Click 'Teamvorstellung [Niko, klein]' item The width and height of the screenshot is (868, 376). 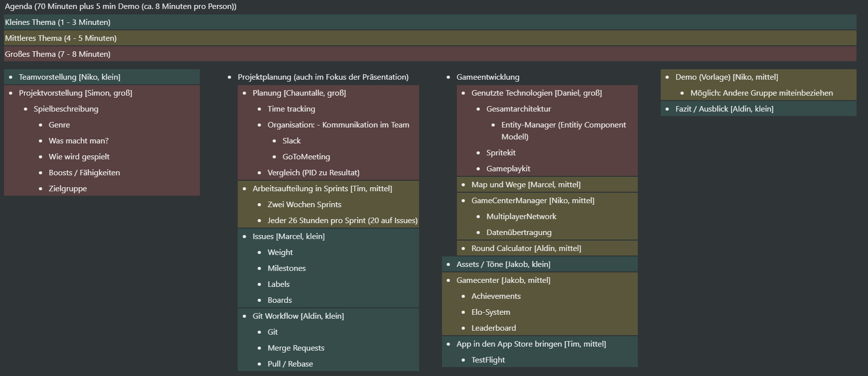tap(69, 77)
